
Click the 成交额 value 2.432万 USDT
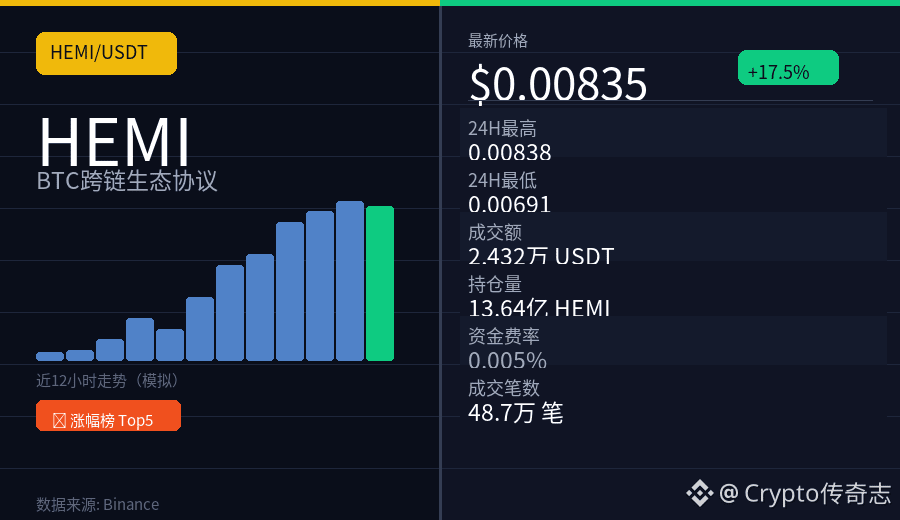[541, 257]
